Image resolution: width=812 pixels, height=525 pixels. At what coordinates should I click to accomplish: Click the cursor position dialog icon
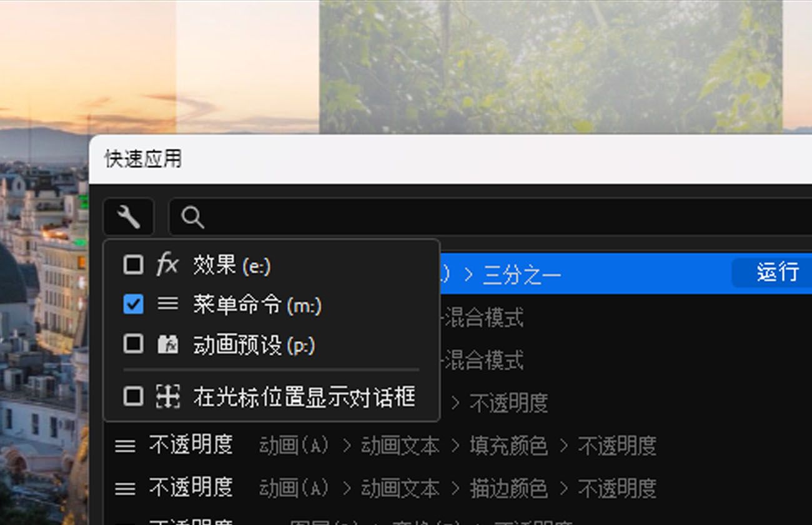click(167, 396)
